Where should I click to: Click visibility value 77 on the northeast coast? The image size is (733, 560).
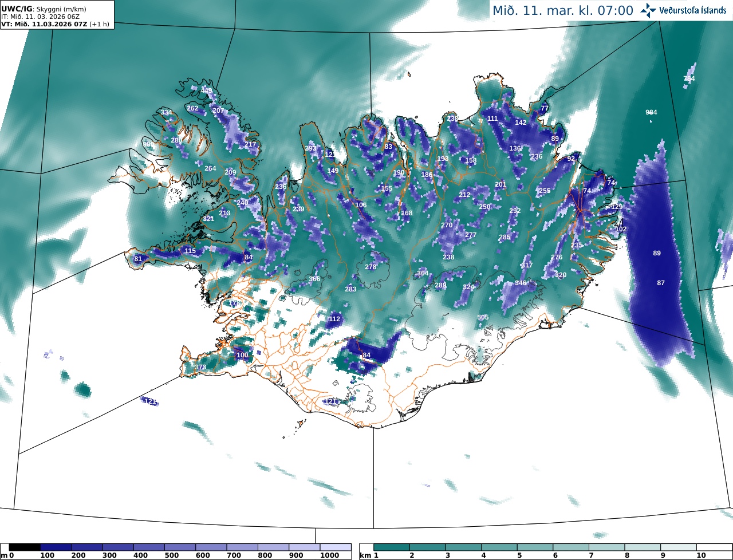pos(545,108)
